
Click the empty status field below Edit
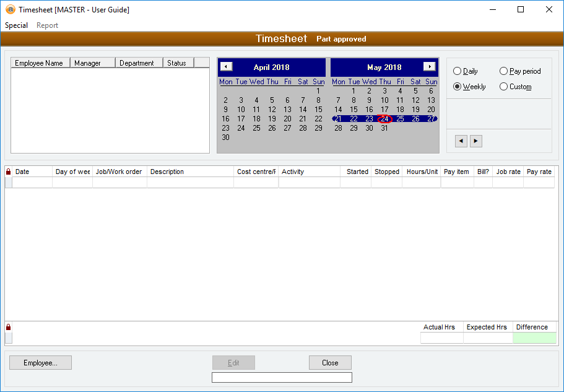coord(282,378)
